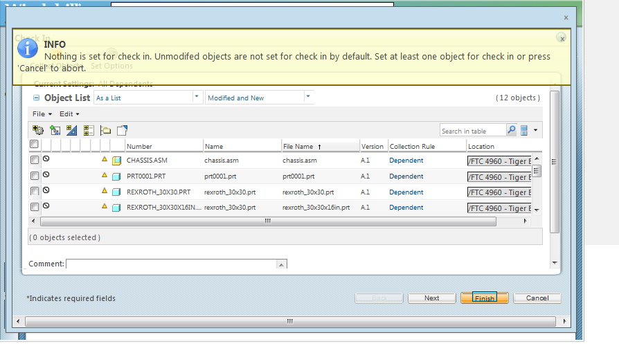Open the Edit menu
Screen dimensions: 619x364
coord(69,114)
